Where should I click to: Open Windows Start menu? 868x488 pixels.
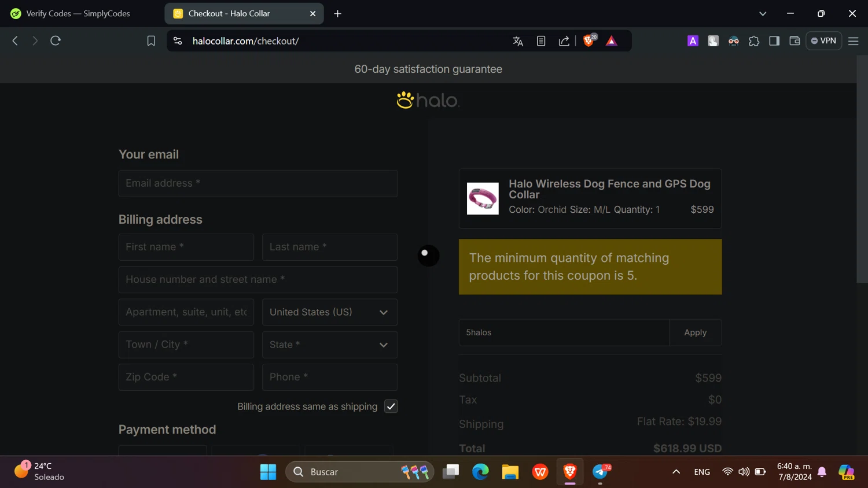268,472
